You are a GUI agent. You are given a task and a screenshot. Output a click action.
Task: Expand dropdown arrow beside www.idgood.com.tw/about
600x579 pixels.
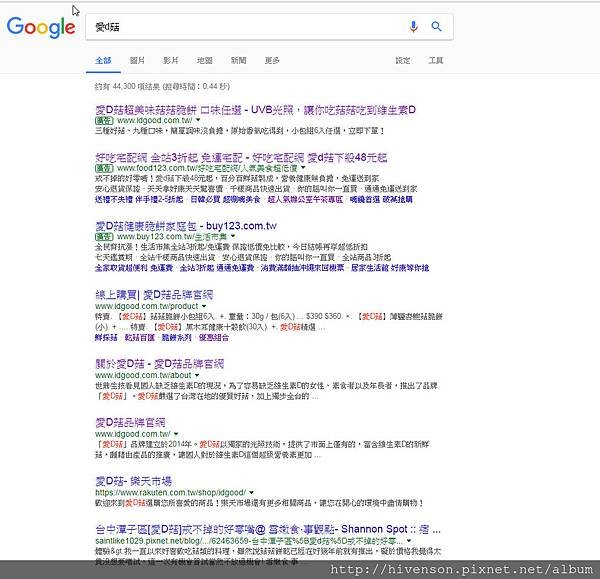(x=197, y=375)
